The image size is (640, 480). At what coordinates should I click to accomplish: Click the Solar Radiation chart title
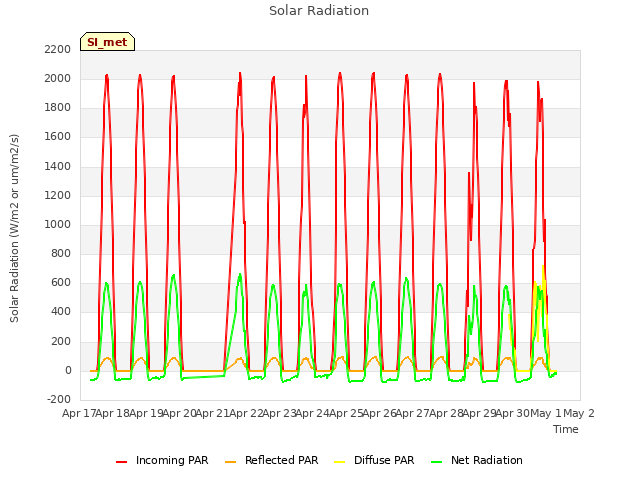point(319,11)
